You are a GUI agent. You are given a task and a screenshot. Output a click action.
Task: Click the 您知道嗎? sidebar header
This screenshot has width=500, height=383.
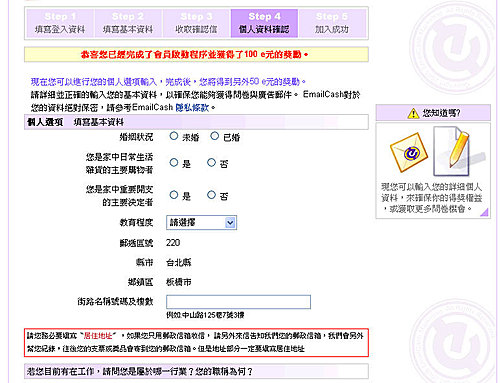433,113
